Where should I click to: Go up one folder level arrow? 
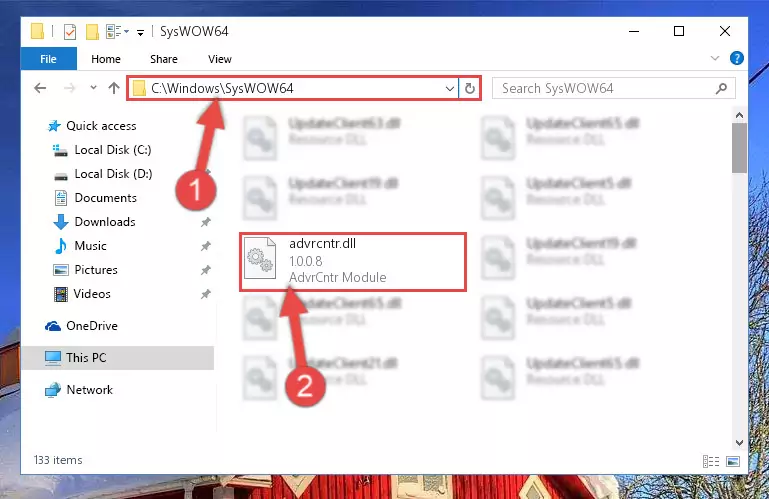(x=114, y=88)
